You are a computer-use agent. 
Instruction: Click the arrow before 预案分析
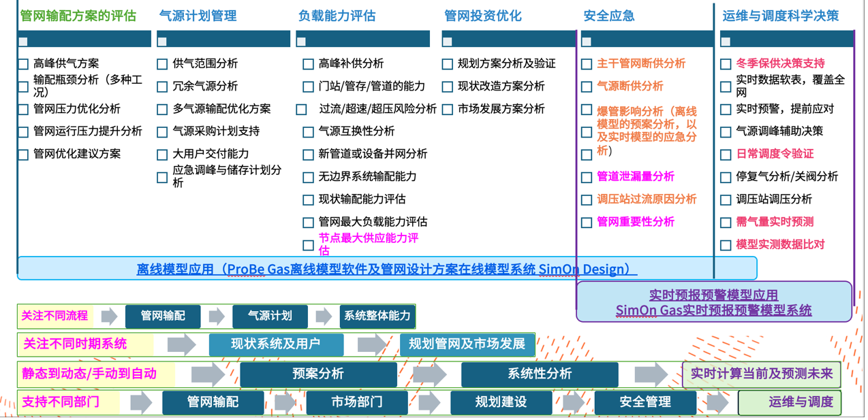click(208, 374)
